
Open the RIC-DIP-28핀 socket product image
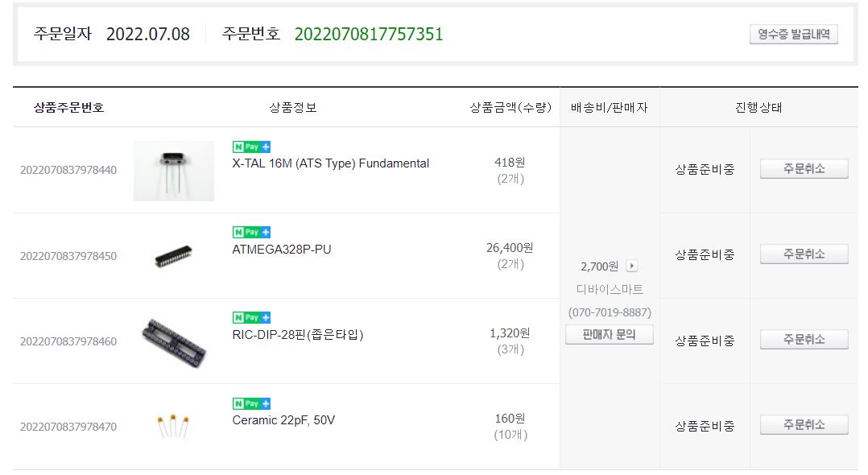(173, 341)
